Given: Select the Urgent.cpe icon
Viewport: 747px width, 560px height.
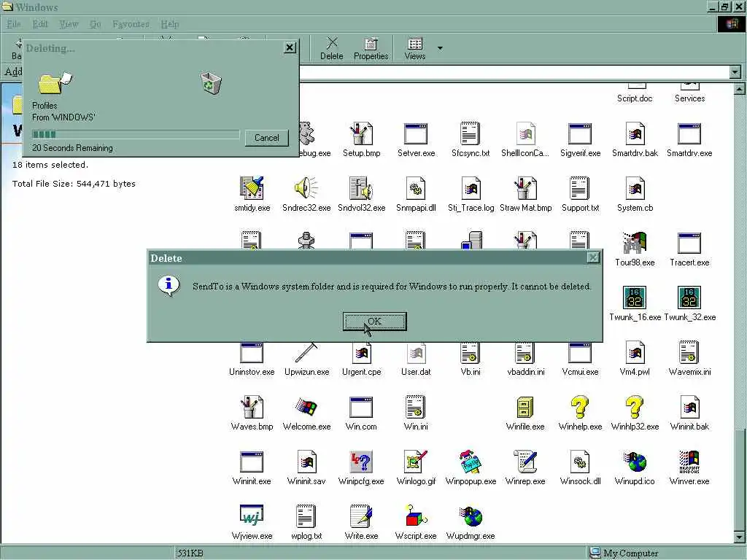Looking at the screenshot, I should [x=361, y=353].
